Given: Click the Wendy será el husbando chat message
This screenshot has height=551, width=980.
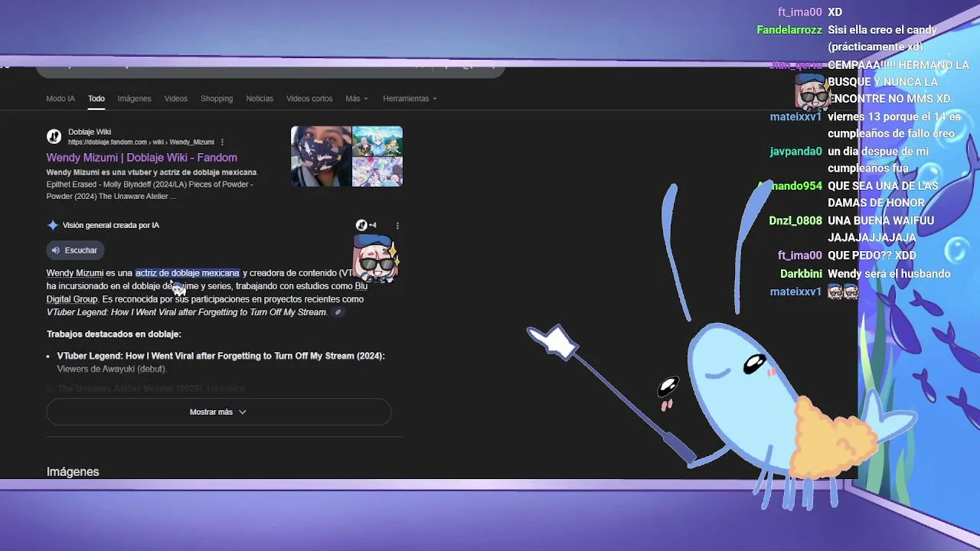Looking at the screenshot, I should click(889, 273).
